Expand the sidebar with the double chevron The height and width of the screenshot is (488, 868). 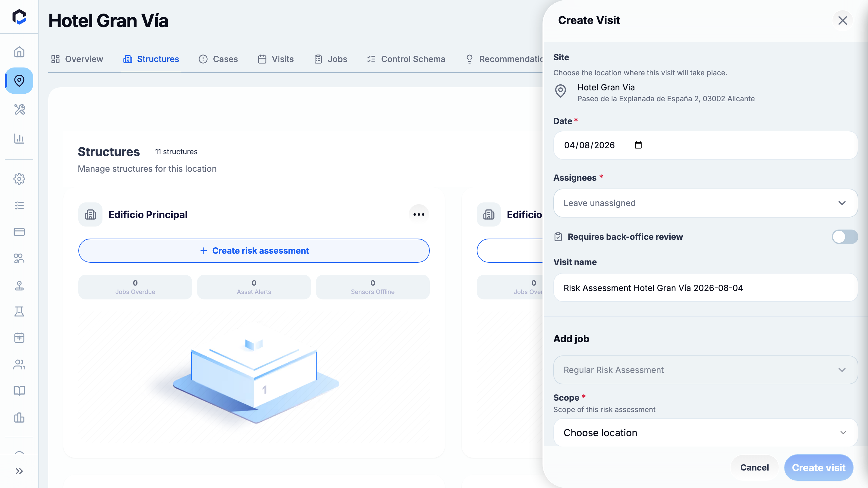(x=19, y=471)
